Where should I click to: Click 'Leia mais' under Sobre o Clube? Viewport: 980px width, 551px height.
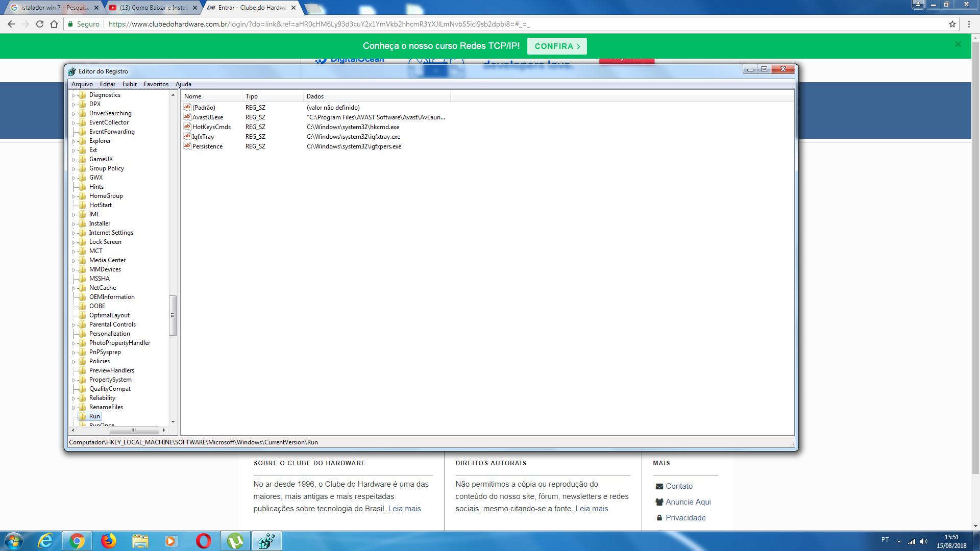click(x=405, y=509)
